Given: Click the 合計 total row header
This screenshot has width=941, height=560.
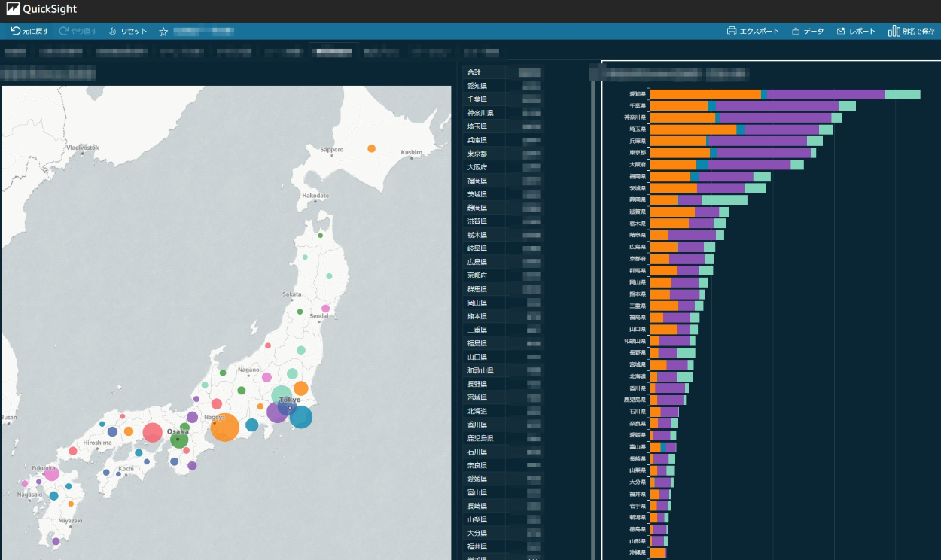Looking at the screenshot, I should [474, 72].
